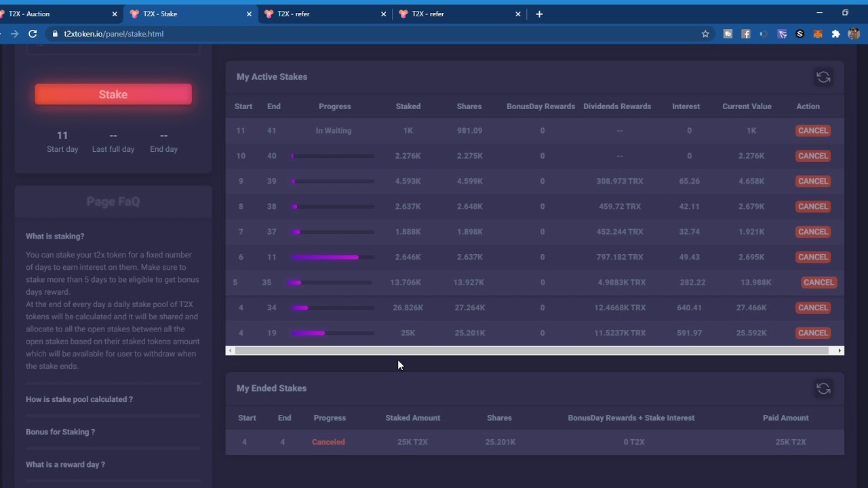Screen dimensions: 868x488
Task: Switch to the T2X - Stake tab
Action: coord(190,14)
